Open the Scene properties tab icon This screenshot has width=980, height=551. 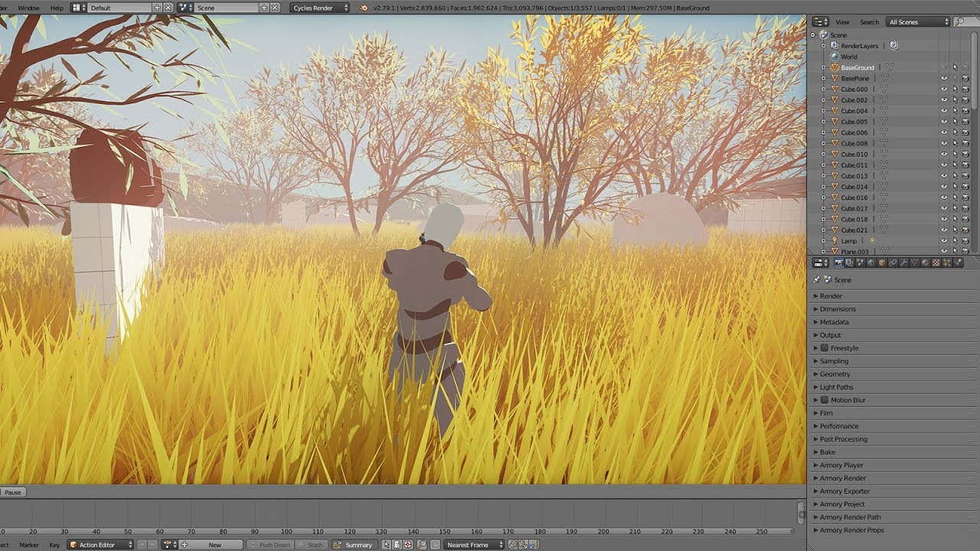[x=861, y=262]
